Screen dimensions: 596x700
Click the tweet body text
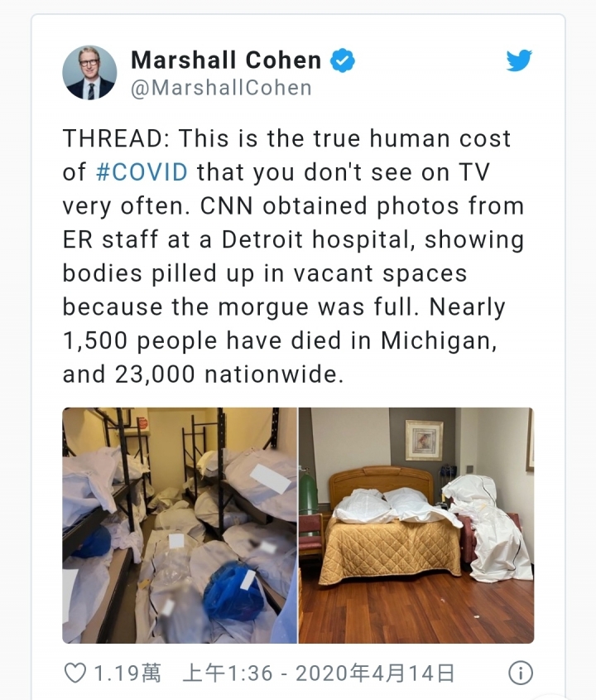[293, 256]
